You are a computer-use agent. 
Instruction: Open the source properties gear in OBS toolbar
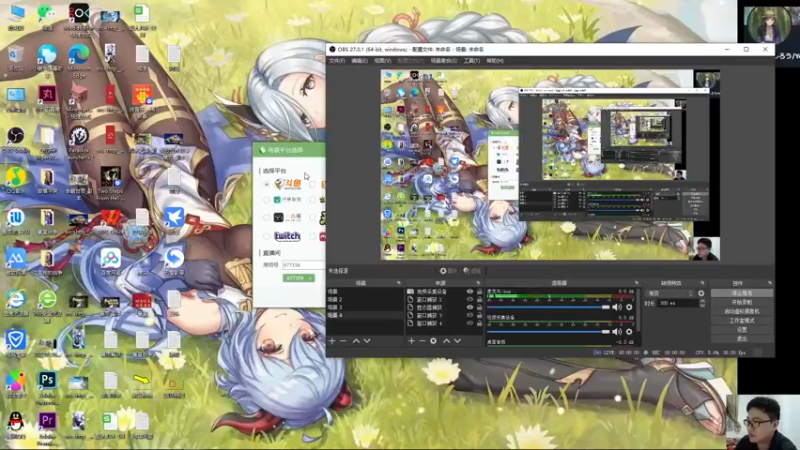(448, 271)
